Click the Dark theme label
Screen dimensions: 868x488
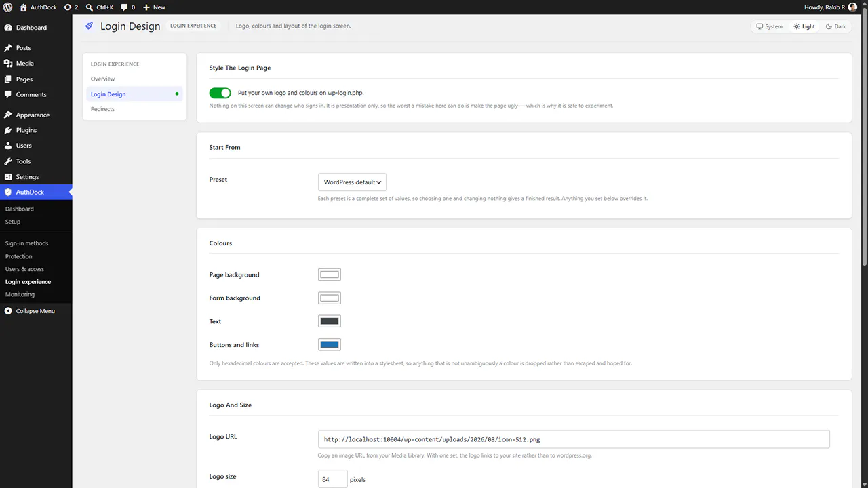pos(840,26)
